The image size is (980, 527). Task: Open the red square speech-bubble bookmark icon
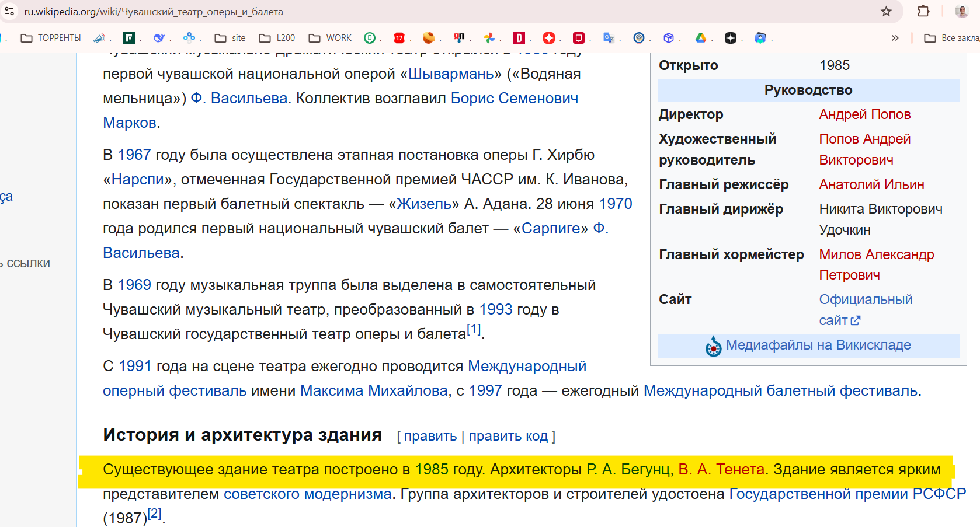tap(579, 38)
